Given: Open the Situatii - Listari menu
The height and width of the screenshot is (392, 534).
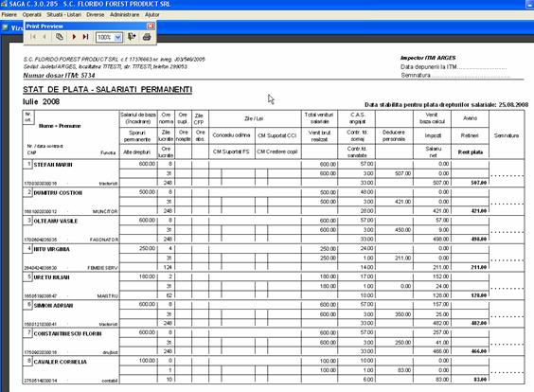Looking at the screenshot, I should 64,14.
